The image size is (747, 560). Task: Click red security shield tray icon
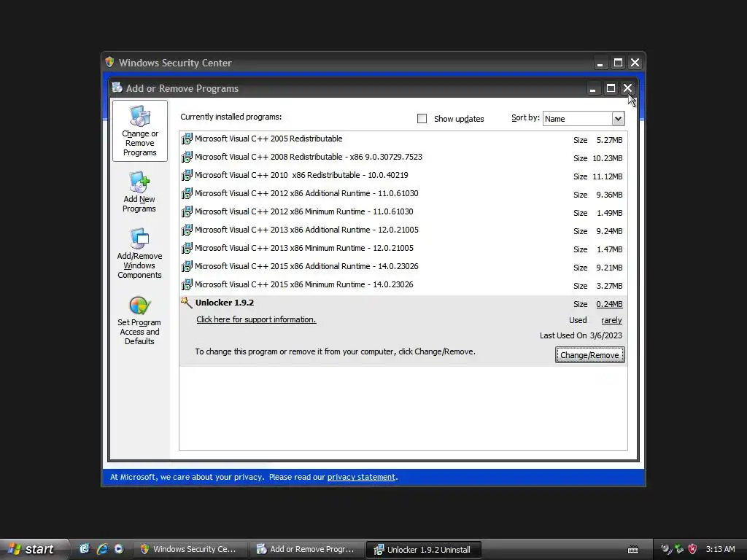(693, 549)
